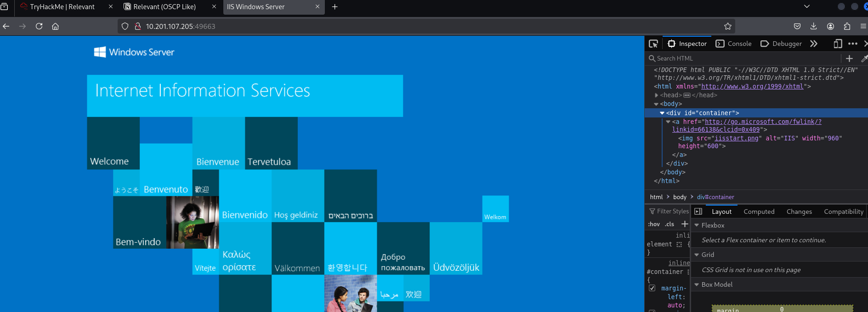Click the Search HTML input field
This screenshot has height=312, width=868.
click(x=744, y=58)
